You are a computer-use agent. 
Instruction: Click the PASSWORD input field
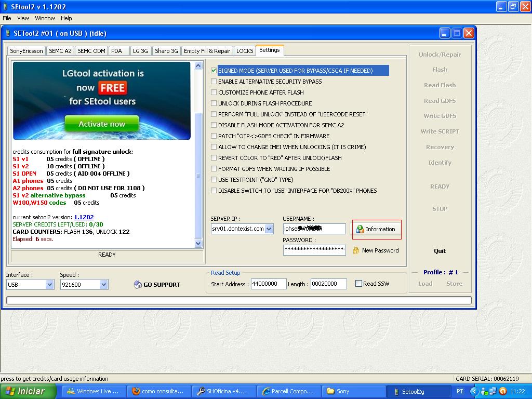point(314,250)
